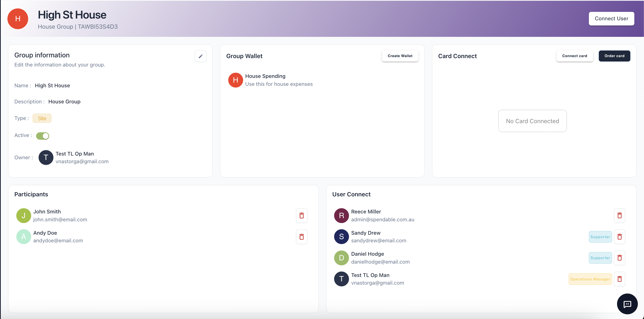Click Reece Miller's avatar
This screenshot has width=644, height=319.
[341, 215]
